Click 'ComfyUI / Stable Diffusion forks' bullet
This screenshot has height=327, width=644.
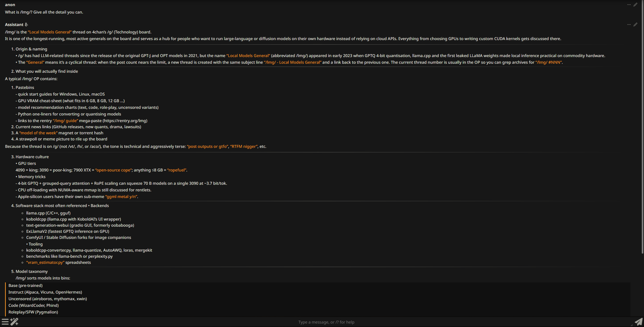tap(78, 238)
